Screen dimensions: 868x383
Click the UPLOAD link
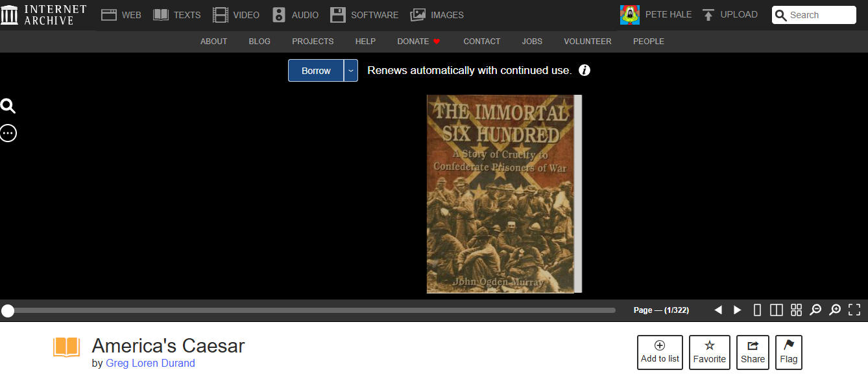[739, 14]
